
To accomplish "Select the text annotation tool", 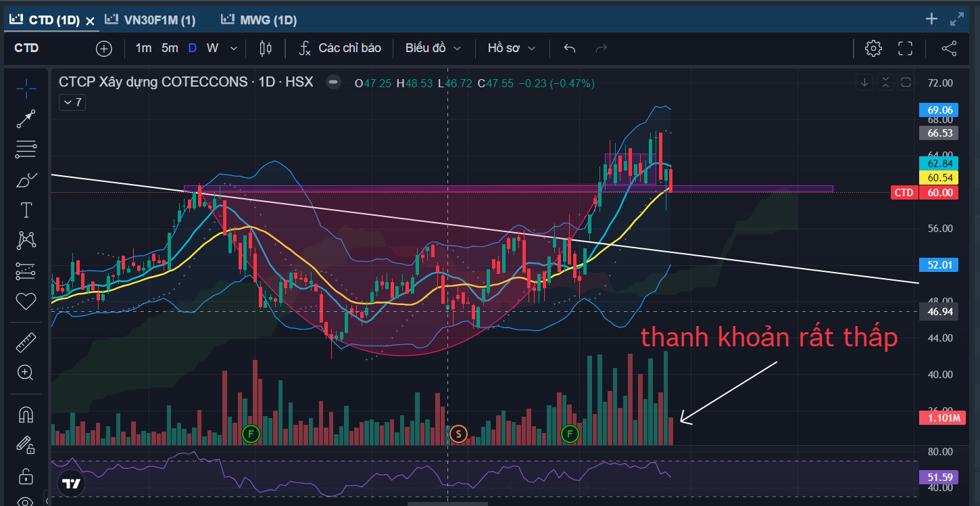I will [26, 210].
